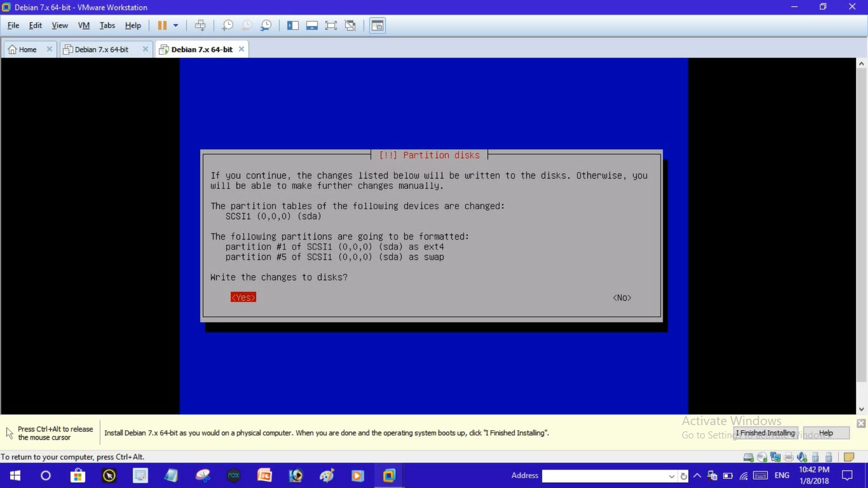Close the active Debian 7.x 64-bit tab
868x488 pixels.
241,49
